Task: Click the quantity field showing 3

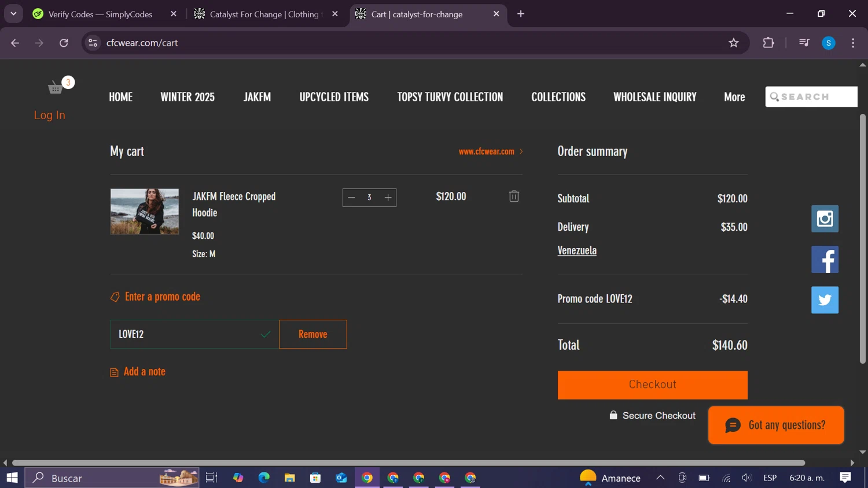Action: (369, 198)
